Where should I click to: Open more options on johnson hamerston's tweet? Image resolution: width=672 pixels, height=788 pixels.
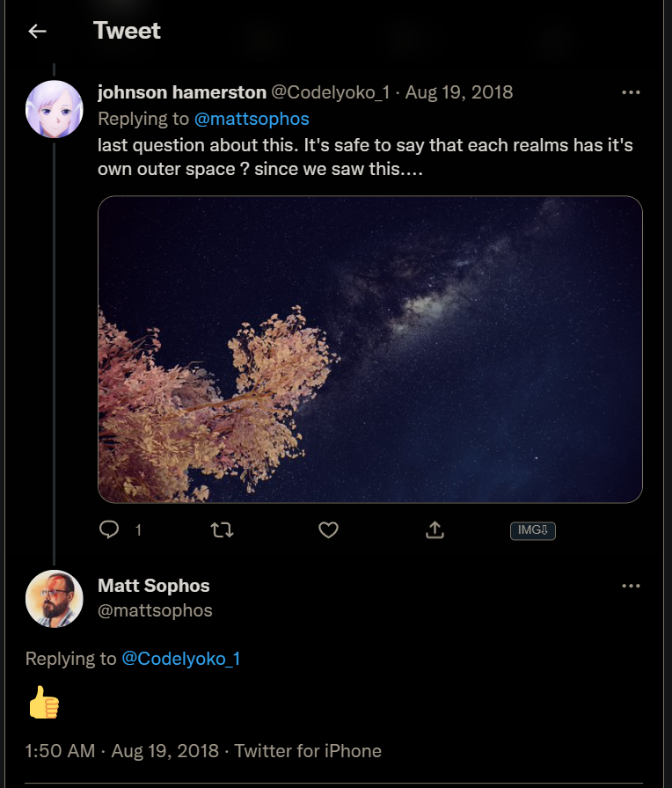631,92
